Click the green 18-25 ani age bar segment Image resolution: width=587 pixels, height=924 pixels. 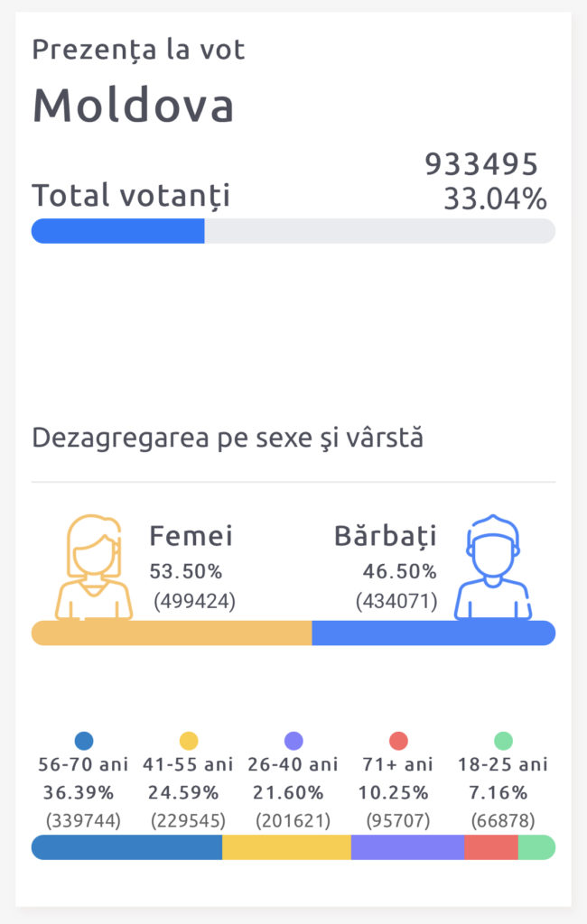536,847
